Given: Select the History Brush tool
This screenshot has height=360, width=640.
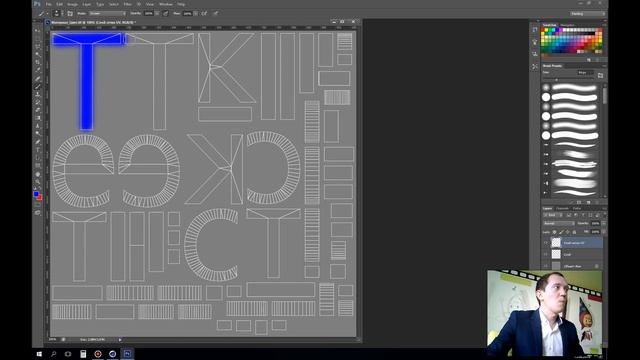Looking at the screenshot, I should [38, 102].
